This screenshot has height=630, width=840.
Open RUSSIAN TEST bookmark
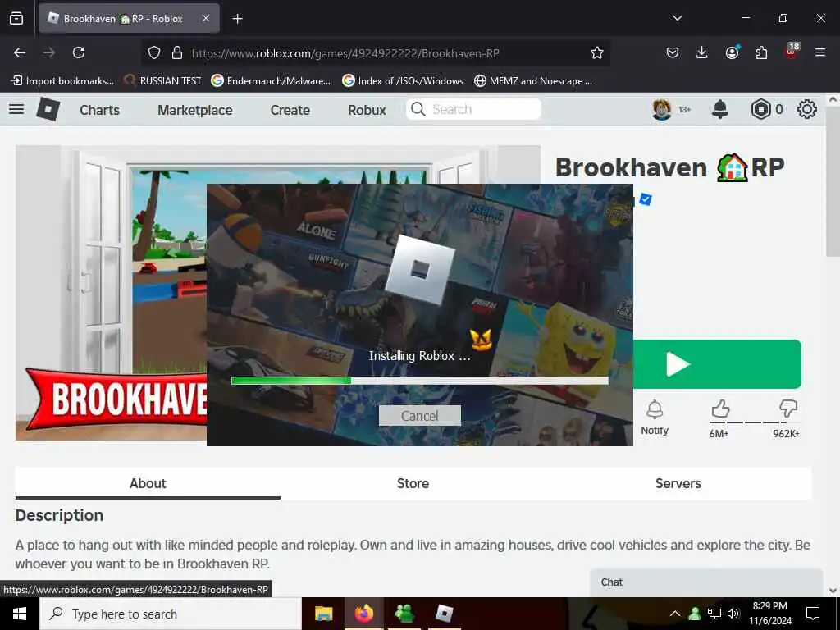pyautogui.click(x=162, y=81)
